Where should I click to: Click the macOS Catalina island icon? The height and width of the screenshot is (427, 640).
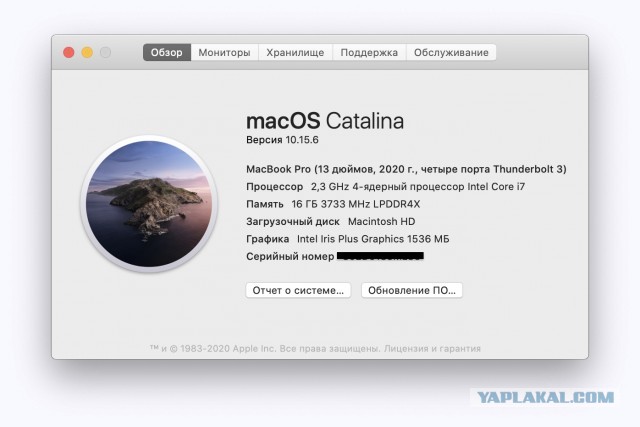149,203
